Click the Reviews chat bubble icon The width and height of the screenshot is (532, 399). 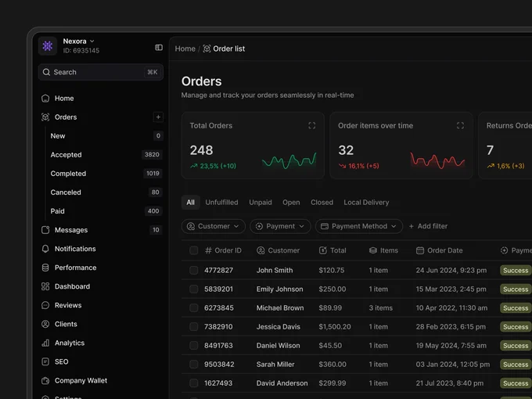coord(45,305)
